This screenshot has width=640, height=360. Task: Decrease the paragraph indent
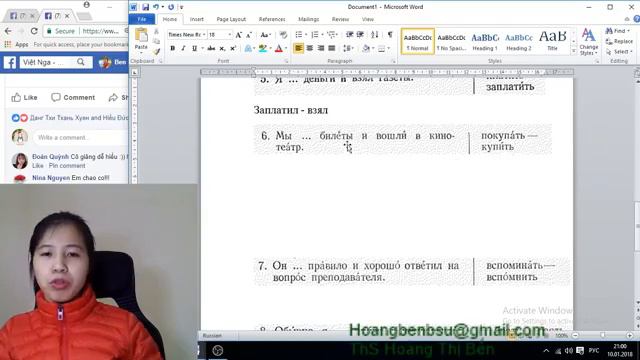coord(349,35)
